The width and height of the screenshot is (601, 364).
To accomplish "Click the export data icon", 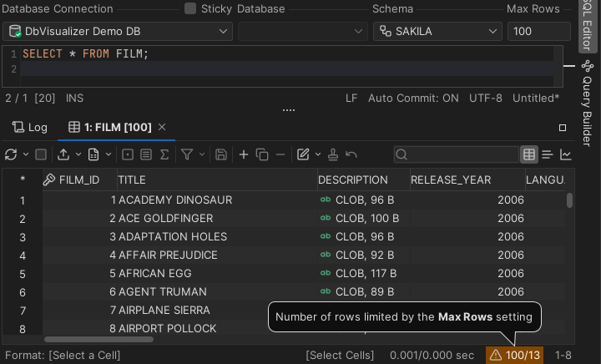I will tap(63, 154).
